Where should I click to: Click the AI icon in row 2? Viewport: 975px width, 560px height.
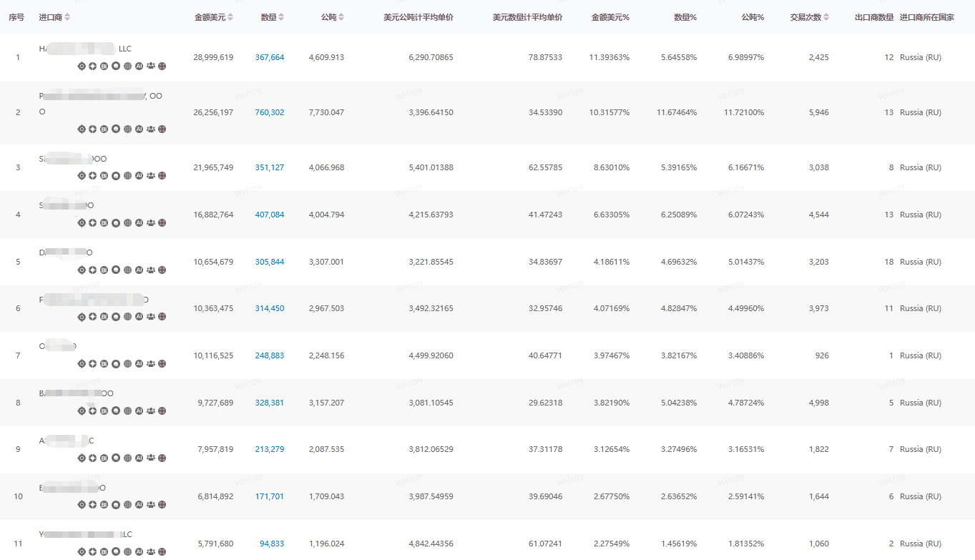139,129
